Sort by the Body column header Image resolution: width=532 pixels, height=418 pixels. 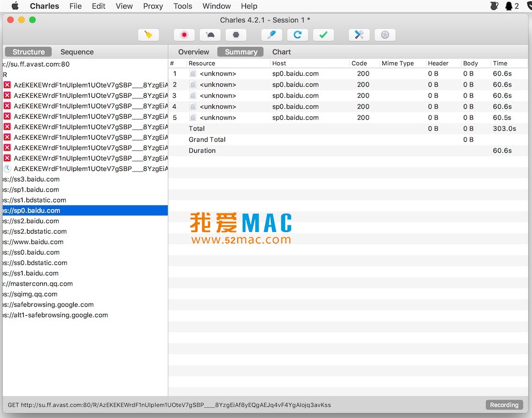[470, 63]
